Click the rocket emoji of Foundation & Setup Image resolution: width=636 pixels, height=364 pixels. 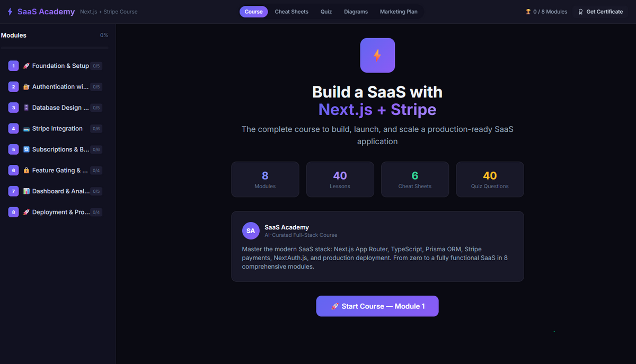point(26,66)
